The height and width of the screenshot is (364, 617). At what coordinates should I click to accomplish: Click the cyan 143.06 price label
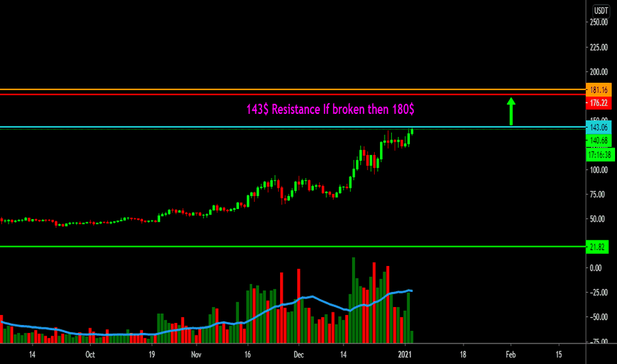point(598,127)
